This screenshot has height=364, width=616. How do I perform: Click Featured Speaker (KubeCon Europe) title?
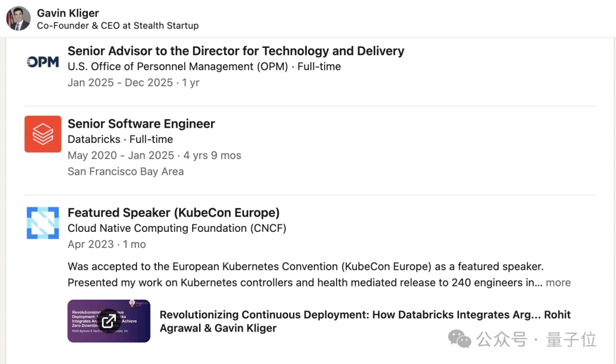pos(173,212)
